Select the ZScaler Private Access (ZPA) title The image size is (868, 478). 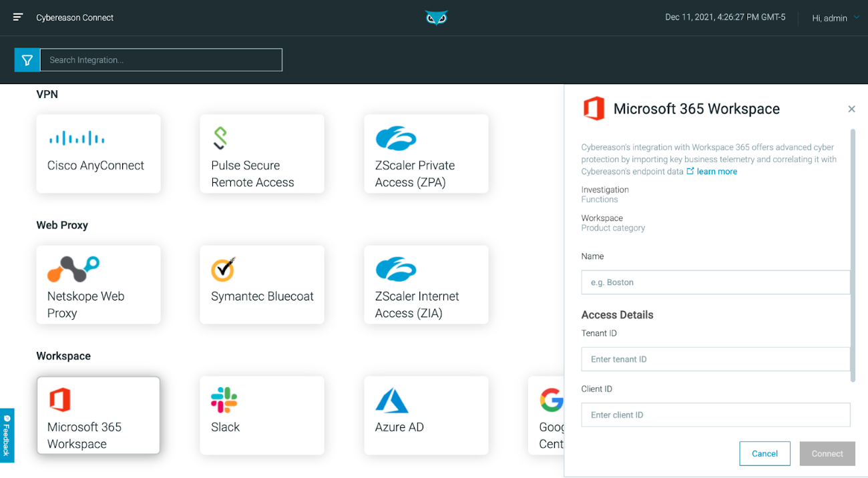pos(415,174)
